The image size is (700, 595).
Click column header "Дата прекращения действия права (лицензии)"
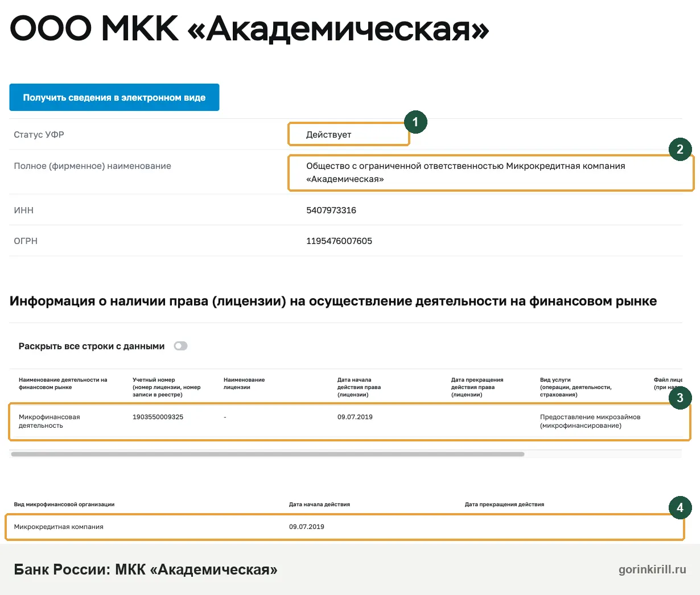click(x=477, y=387)
